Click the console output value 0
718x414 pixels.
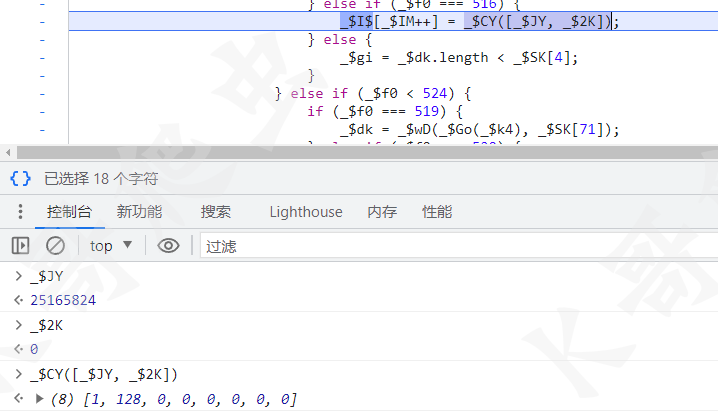point(34,349)
